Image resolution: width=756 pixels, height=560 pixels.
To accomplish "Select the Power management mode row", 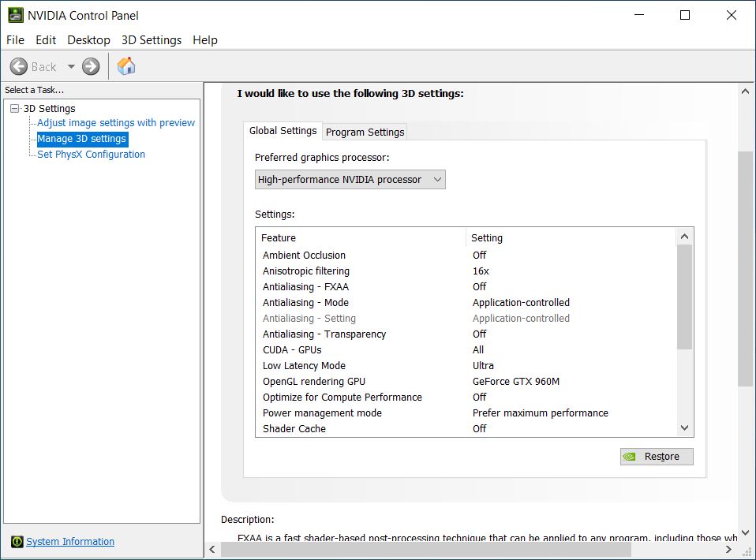I will (322, 413).
